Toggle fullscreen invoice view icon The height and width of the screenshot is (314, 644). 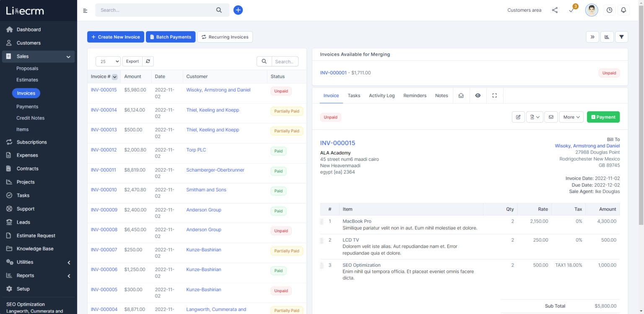(494, 95)
